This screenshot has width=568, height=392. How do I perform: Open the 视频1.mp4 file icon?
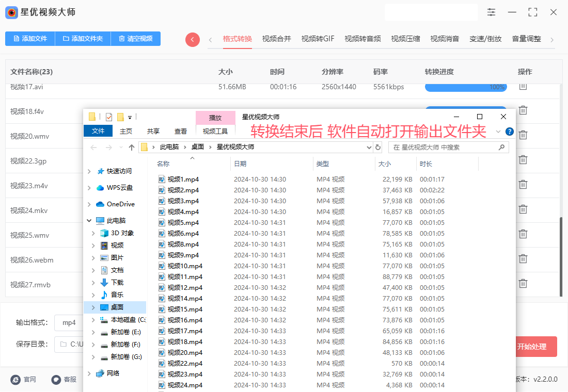pyautogui.click(x=162, y=179)
